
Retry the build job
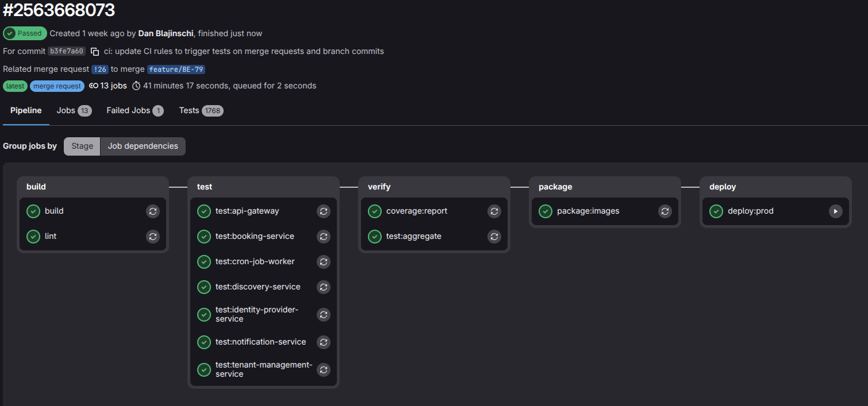153,211
